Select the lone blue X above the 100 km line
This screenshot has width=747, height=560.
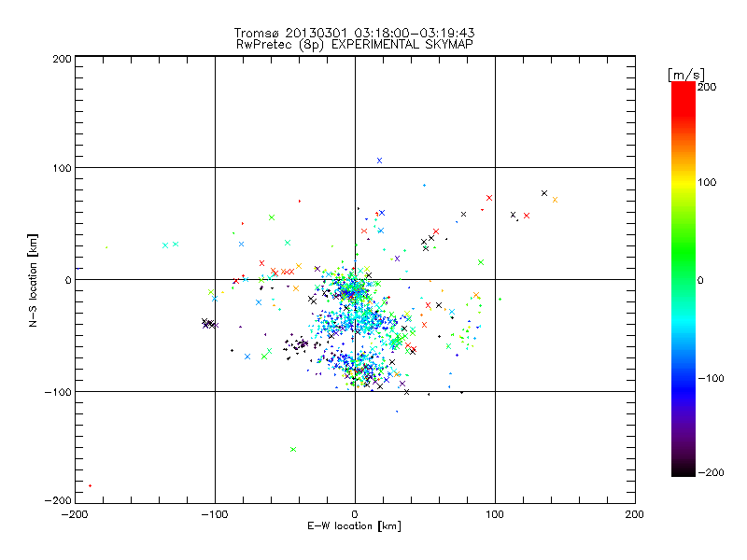tap(379, 161)
